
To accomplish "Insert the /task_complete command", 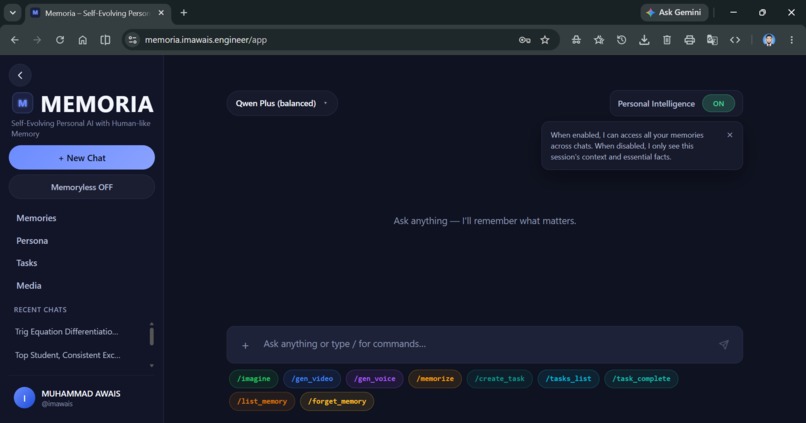I will [641, 379].
